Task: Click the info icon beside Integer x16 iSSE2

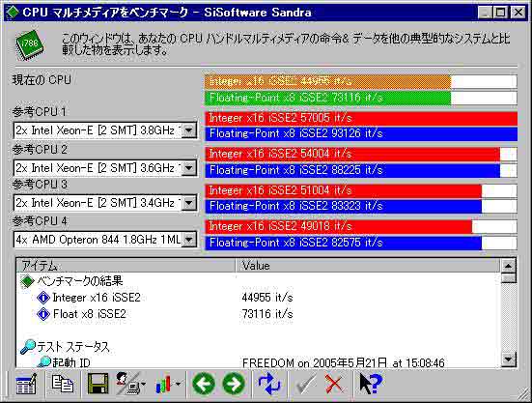Action: coord(43,298)
